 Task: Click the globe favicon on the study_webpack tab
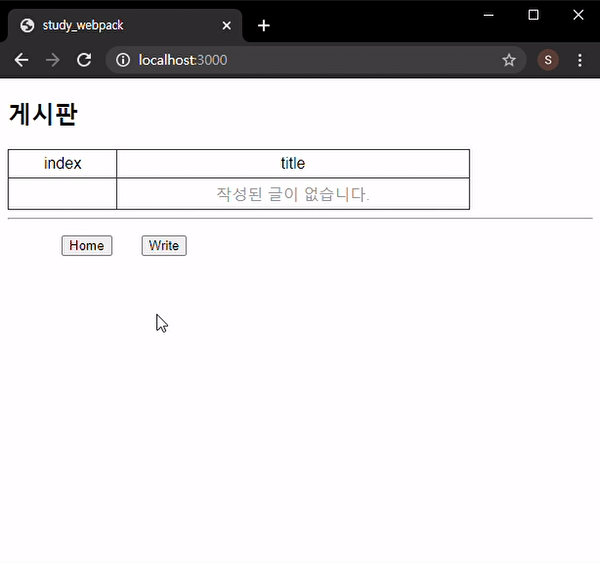pos(27,26)
